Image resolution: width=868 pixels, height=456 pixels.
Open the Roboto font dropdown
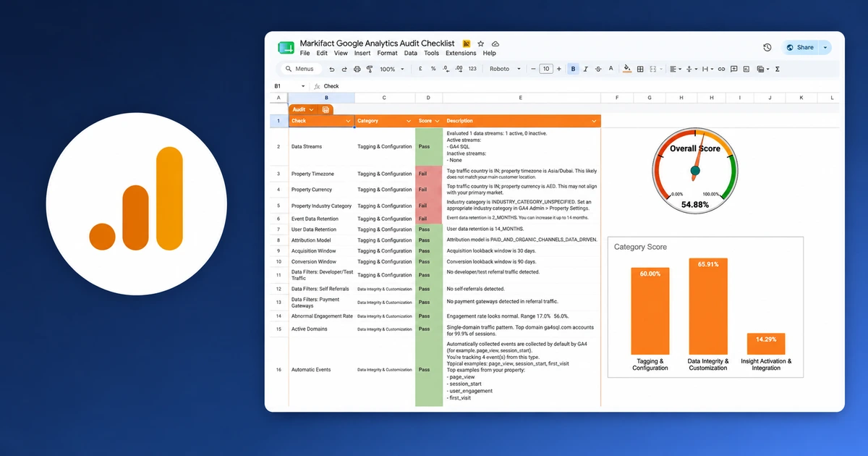click(x=505, y=69)
